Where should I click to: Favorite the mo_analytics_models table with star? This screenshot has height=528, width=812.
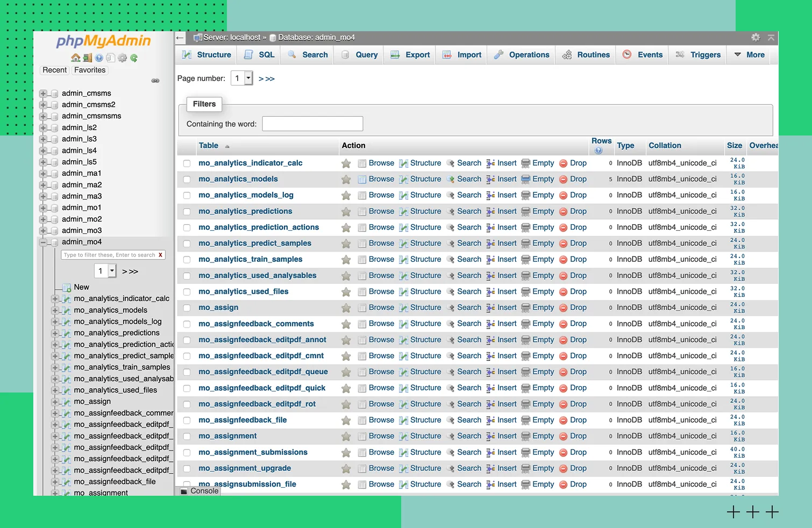[346, 180]
